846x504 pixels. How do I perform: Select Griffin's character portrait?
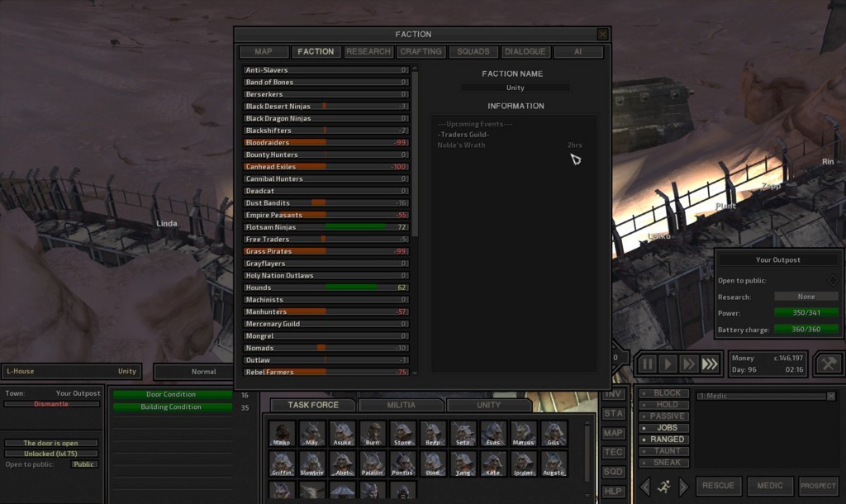pyautogui.click(x=282, y=464)
